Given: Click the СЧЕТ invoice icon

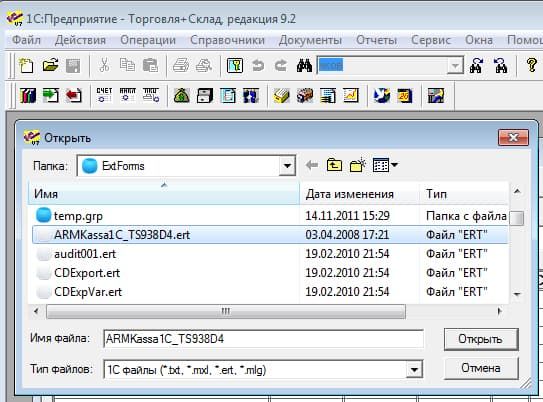Looking at the screenshot, I should pos(104,95).
